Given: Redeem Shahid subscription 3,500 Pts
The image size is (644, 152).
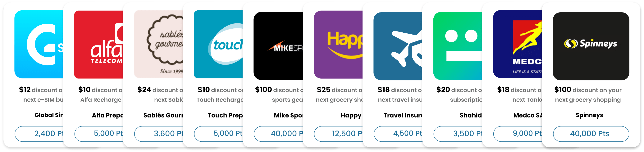Looking at the screenshot, I should [458, 134].
